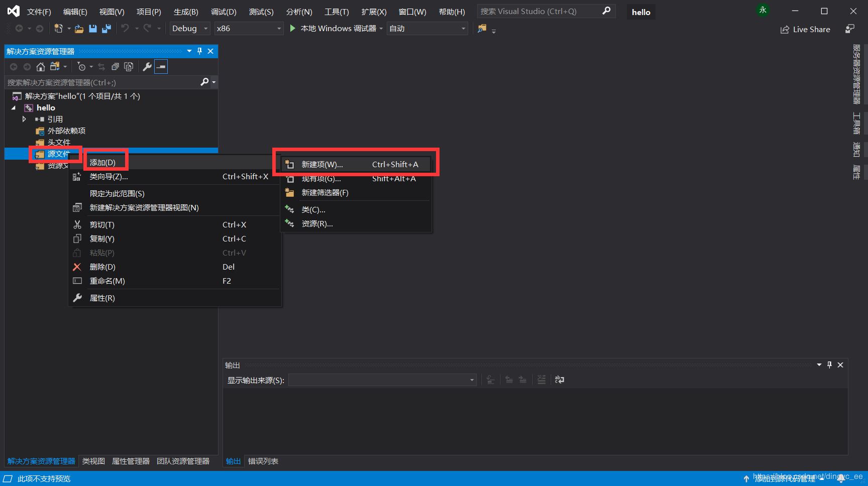
Task: Open the x86 platform dropdown
Action: [x=249, y=29]
